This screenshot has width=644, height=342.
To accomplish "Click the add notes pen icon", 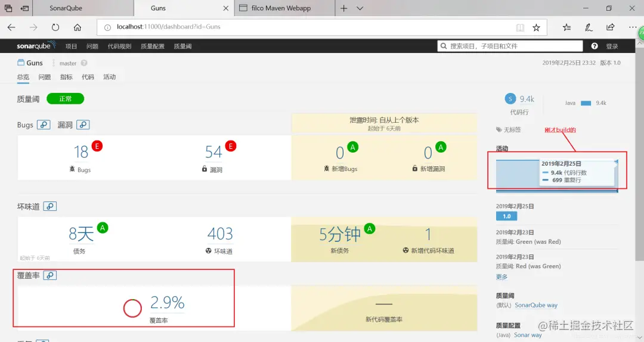I will point(589,27).
